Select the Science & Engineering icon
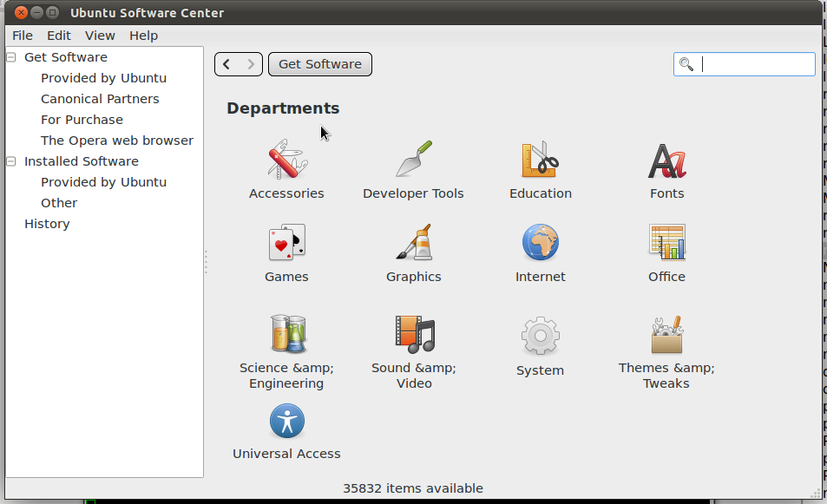Image resolution: width=827 pixels, height=504 pixels. point(286,333)
